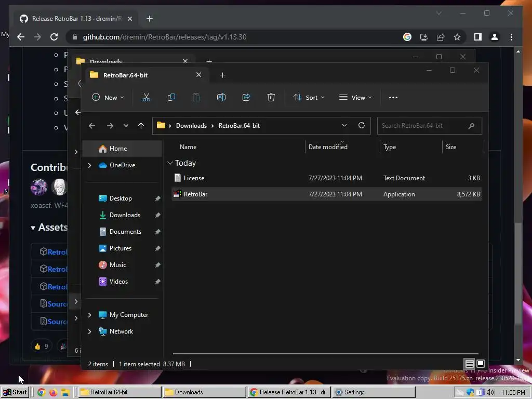The image size is (532, 399).
Task: Open address bar history dropdown
Action: click(344, 126)
